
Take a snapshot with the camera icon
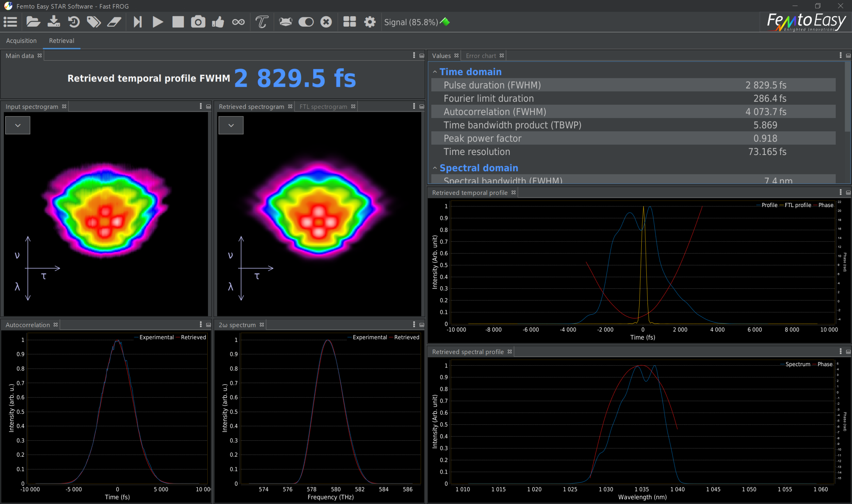[x=198, y=22]
